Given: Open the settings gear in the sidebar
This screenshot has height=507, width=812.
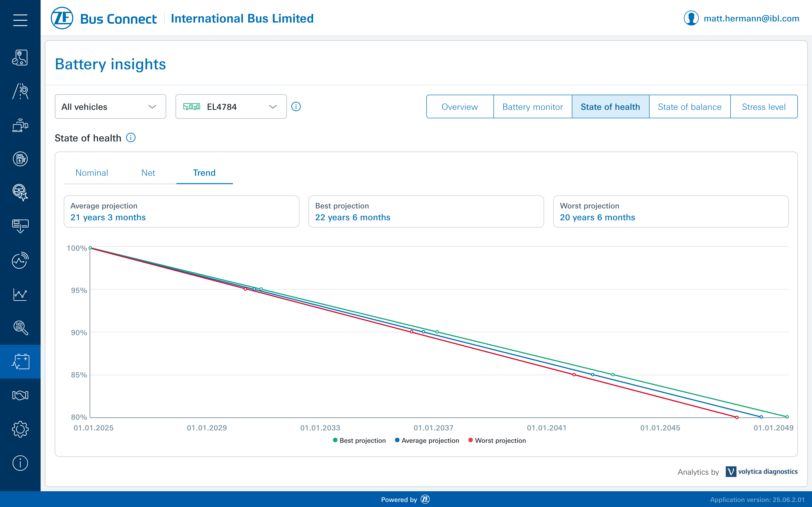Looking at the screenshot, I should pos(20,429).
